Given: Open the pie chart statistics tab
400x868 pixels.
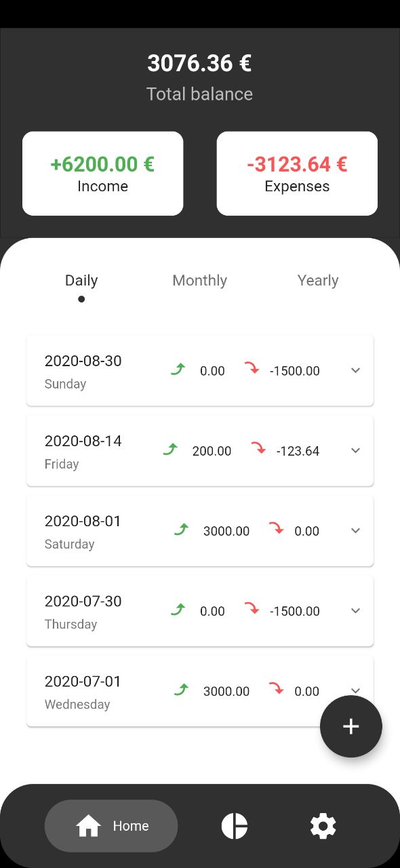Looking at the screenshot, I should pyautogui.click(x=235, y=826).
